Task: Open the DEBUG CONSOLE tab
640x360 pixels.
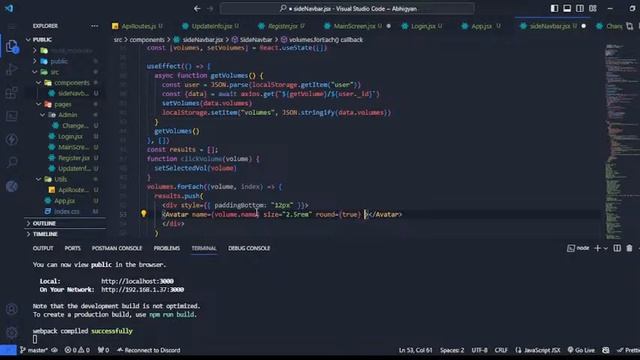Action: pyautogui.click(x=249, y=248)
